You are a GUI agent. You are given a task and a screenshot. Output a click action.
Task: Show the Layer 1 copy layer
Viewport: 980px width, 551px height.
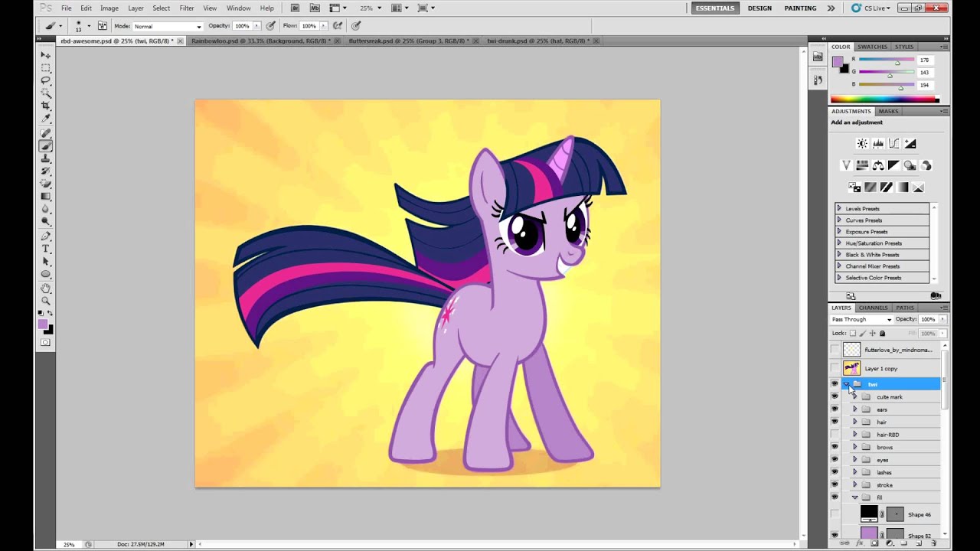click(835, 368)
